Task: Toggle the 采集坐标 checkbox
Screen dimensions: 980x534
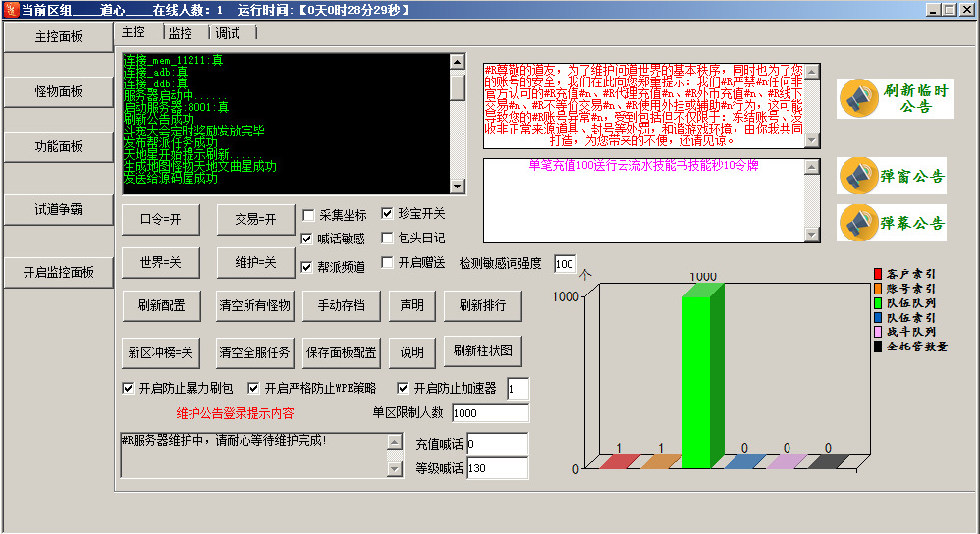Action: 309,215
